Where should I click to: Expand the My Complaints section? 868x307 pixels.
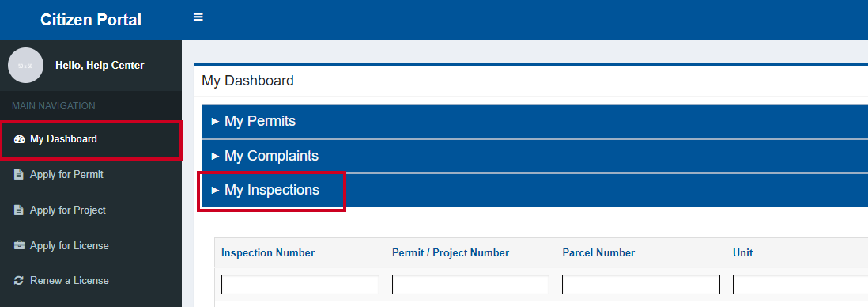[x=534, y=157]
